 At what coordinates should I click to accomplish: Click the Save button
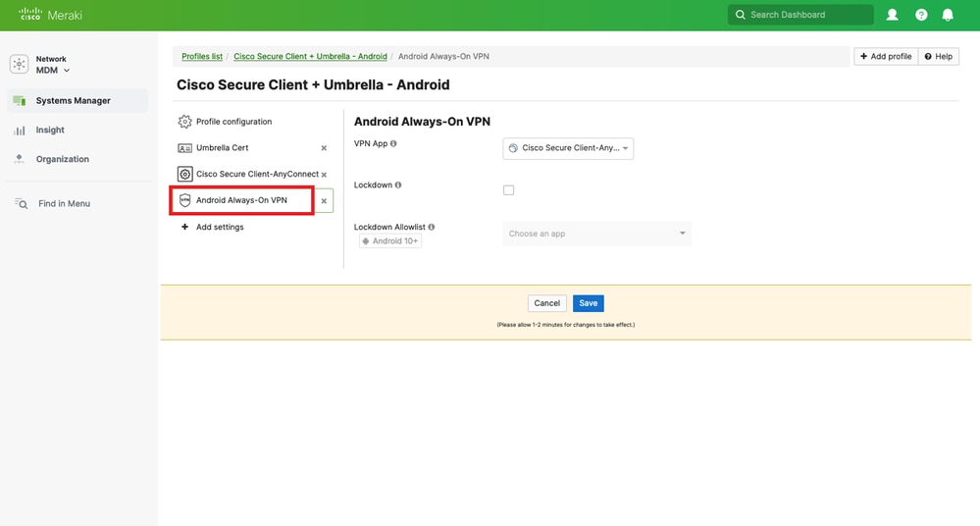(589, 303)
